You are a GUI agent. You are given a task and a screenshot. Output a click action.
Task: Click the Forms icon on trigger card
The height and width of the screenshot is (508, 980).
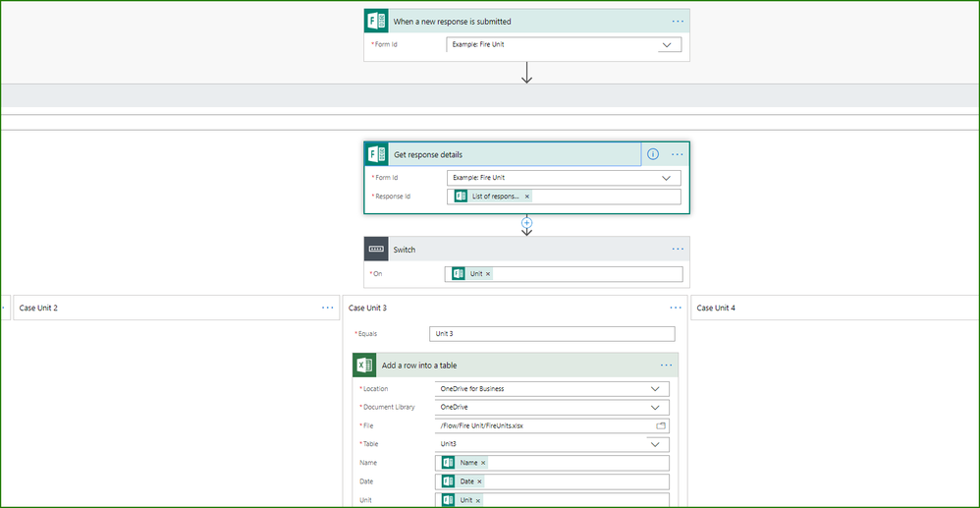(376, 21)
